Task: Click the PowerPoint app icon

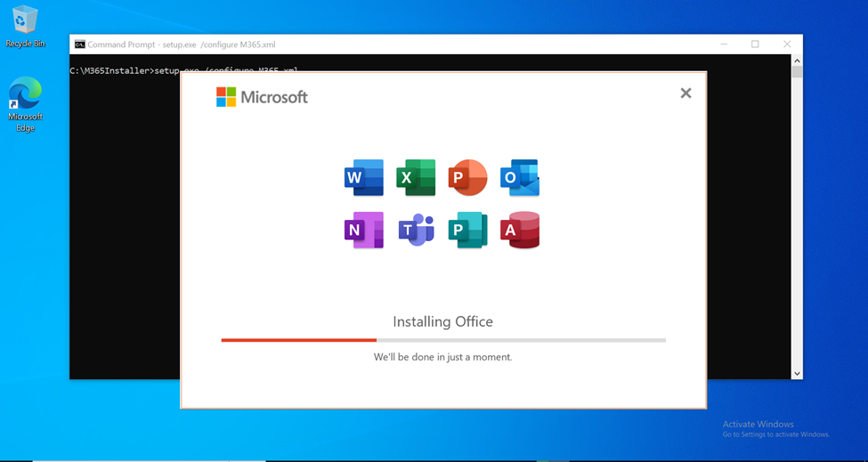Action: point(467,178)
